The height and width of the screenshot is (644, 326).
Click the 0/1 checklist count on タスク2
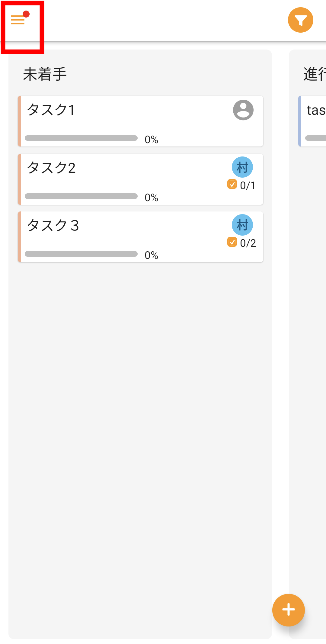(x=248, y=185)
